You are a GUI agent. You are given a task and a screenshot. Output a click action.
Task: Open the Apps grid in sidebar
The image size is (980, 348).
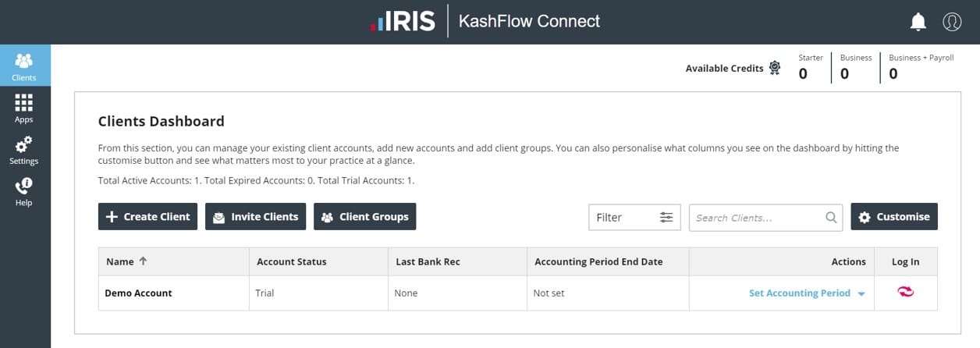(x=24, y=108)
